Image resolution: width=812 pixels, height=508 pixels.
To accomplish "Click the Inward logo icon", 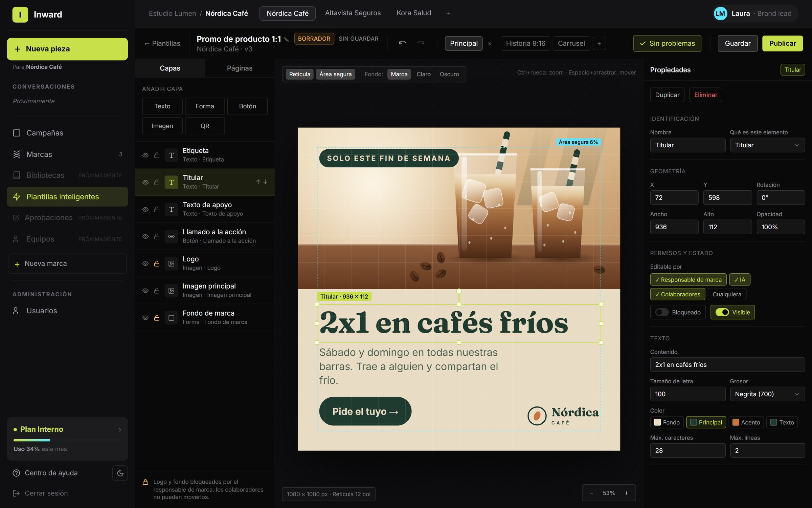I will point(20,15).
